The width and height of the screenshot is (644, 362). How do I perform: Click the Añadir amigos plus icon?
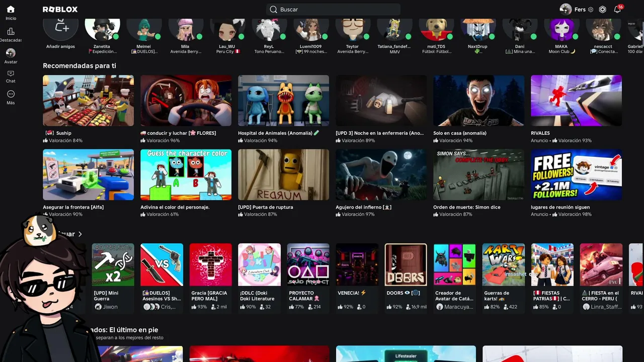[61, 26]
